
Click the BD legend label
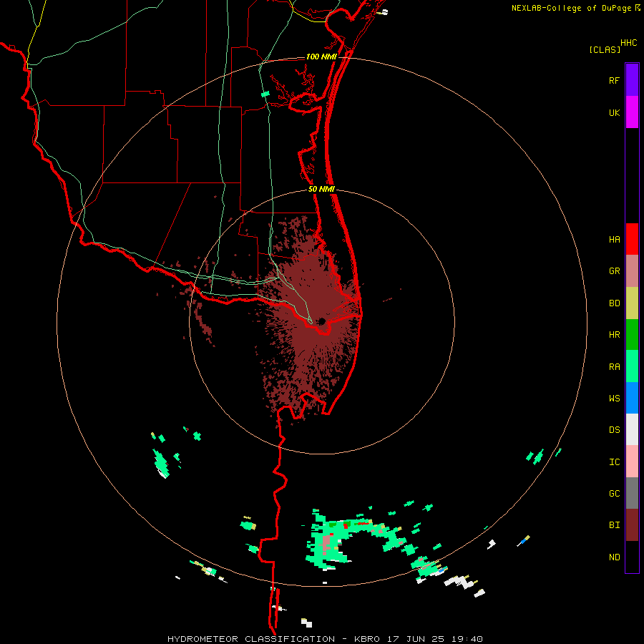614,303
